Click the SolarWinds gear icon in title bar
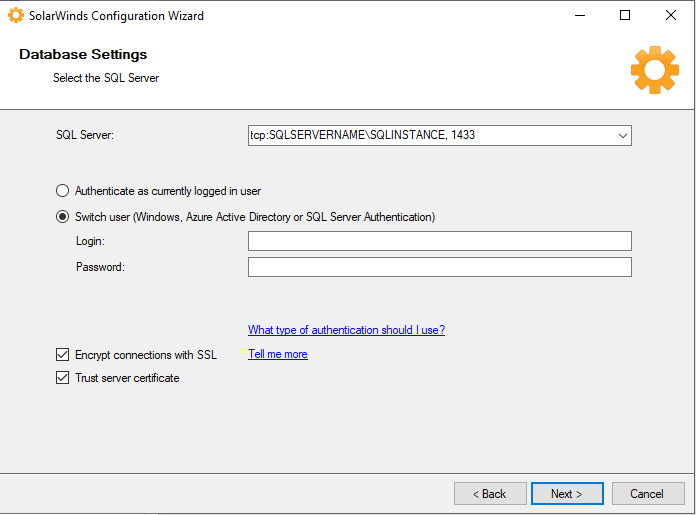Screen dimensions: 696x515 [x=16, y=16]
